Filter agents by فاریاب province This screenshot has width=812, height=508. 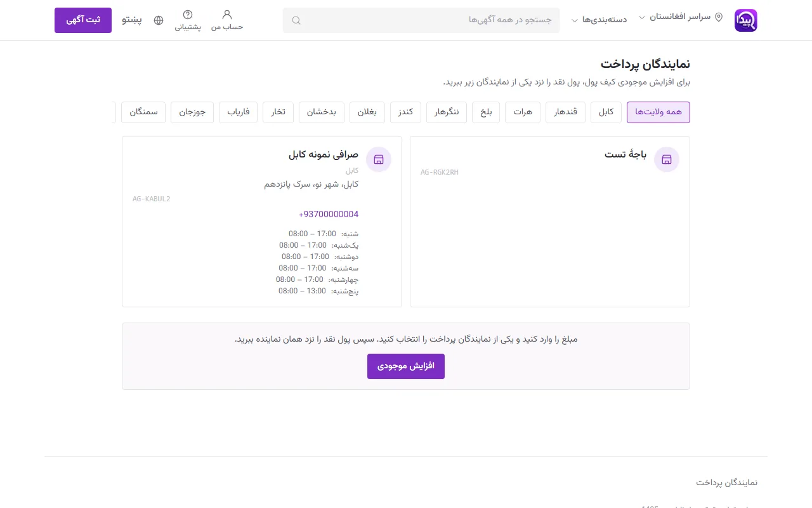click(x=239, y=112)
